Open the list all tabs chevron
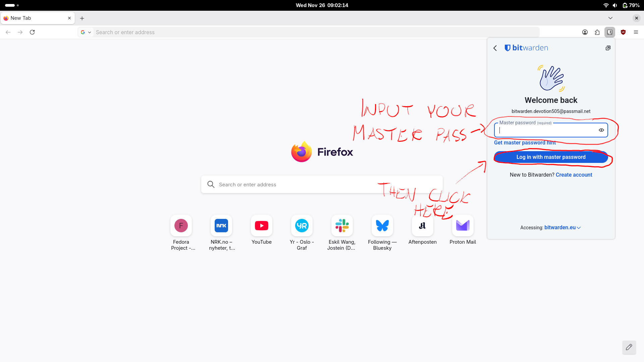 (610, 18)
